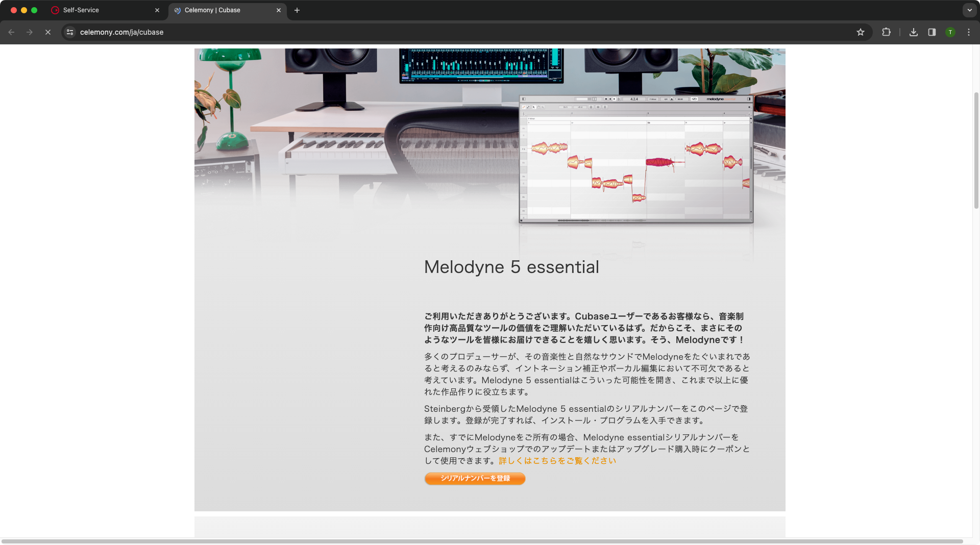Close the Self-Service tab
Screen dimensions: 980x545
(x=157, y=10)
